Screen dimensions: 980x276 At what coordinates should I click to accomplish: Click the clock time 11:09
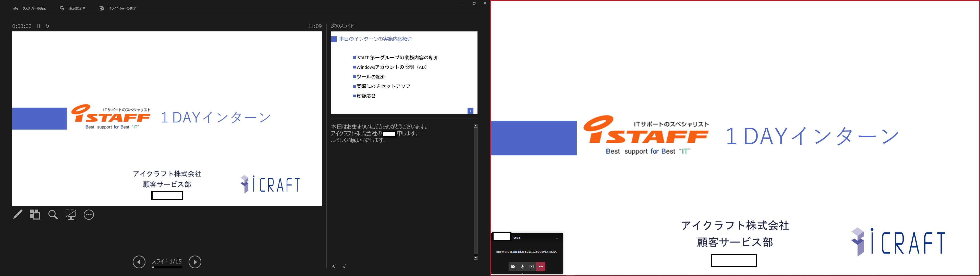[315, 26]
